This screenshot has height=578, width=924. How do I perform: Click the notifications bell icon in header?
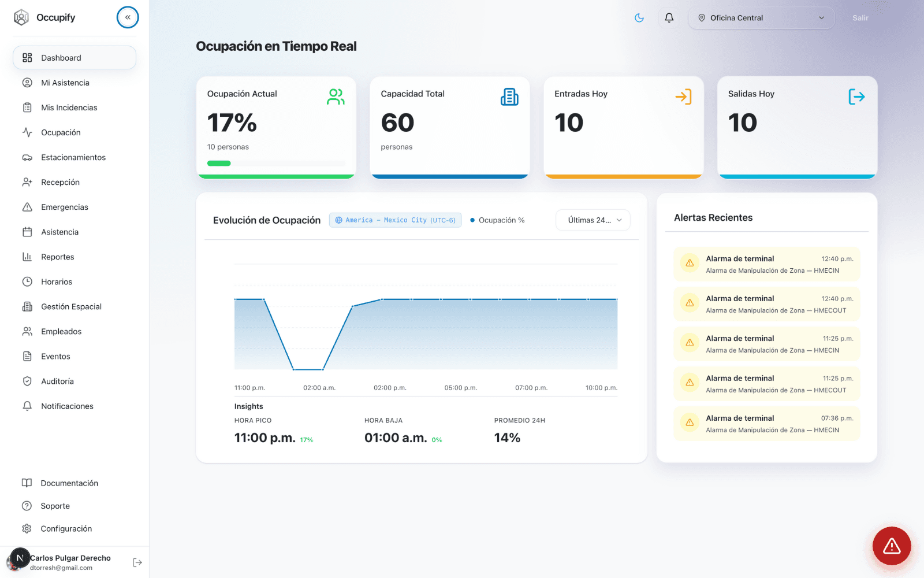point(669,18)
